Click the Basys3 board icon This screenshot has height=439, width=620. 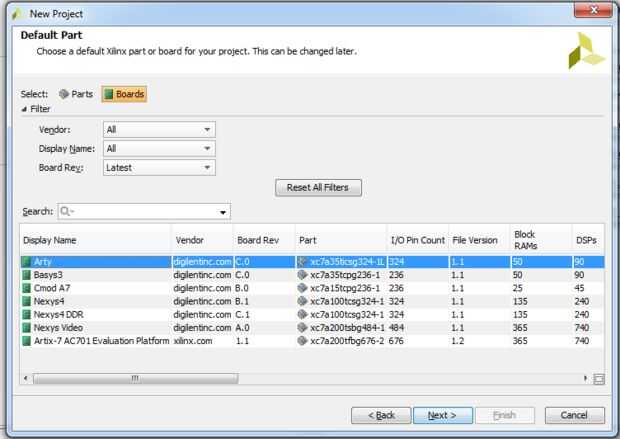click(26, 275)
